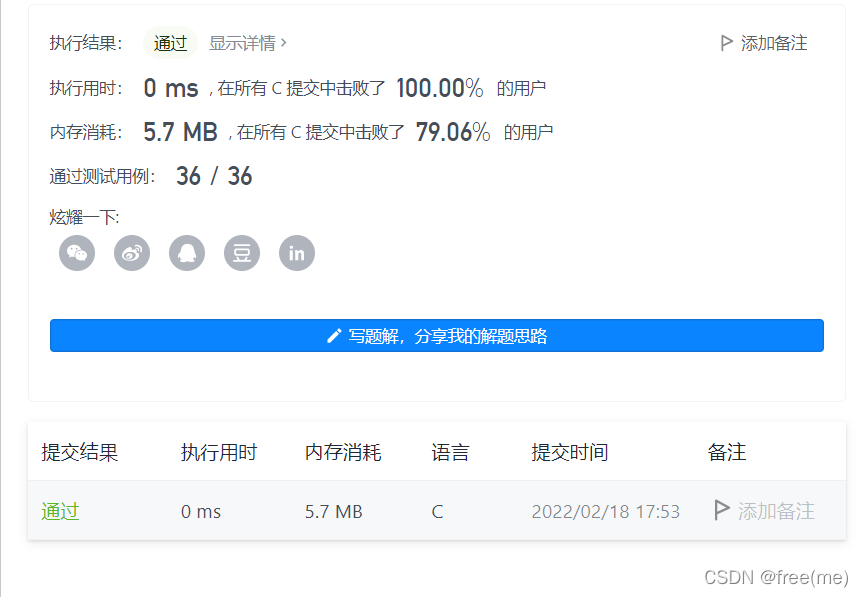Select the timestamp 2022/02/18 17:53
The height and width of the screenshot is (597, 863).
(x=605, y=512)
